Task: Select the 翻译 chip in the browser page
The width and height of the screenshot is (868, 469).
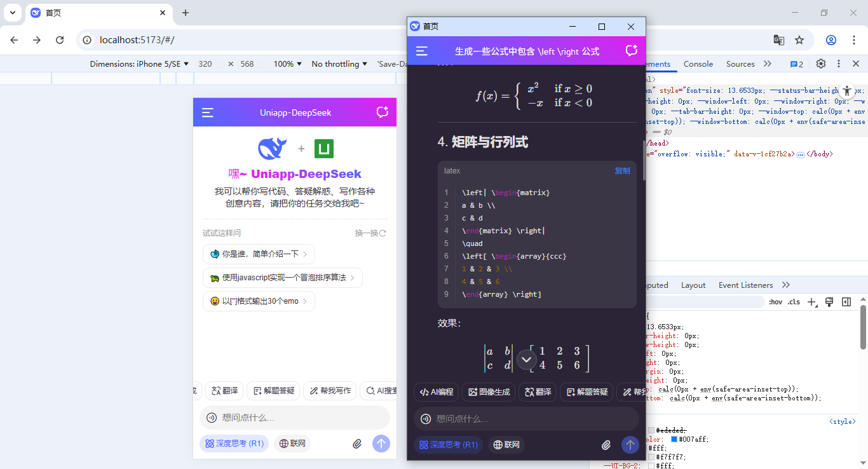Action: (x=223, y=391)
